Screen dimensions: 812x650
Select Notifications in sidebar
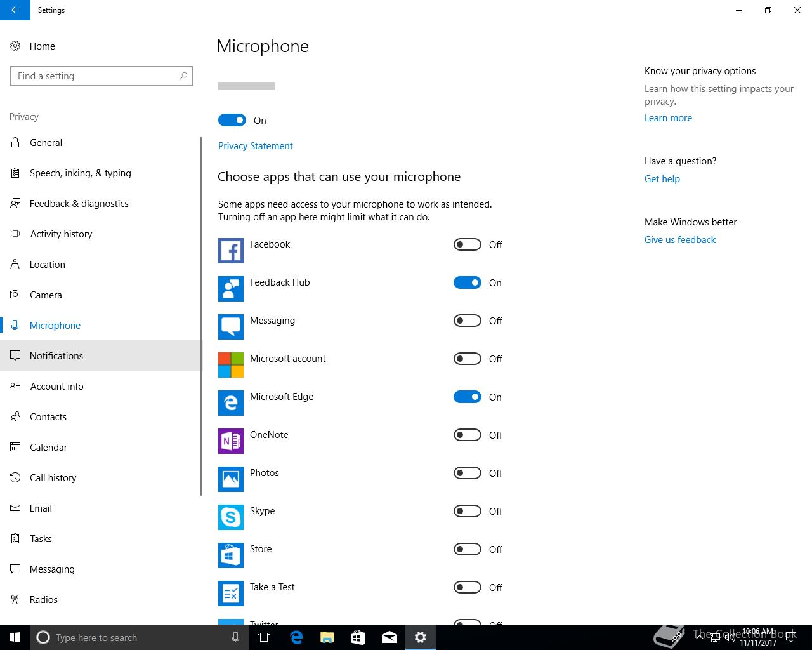coord(100,355)
